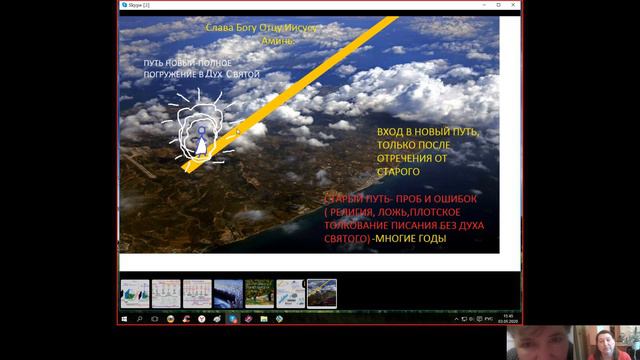640x360 pixels.
Task: Open taskbar Search magnifier
Action: click(x=140, y=319)
